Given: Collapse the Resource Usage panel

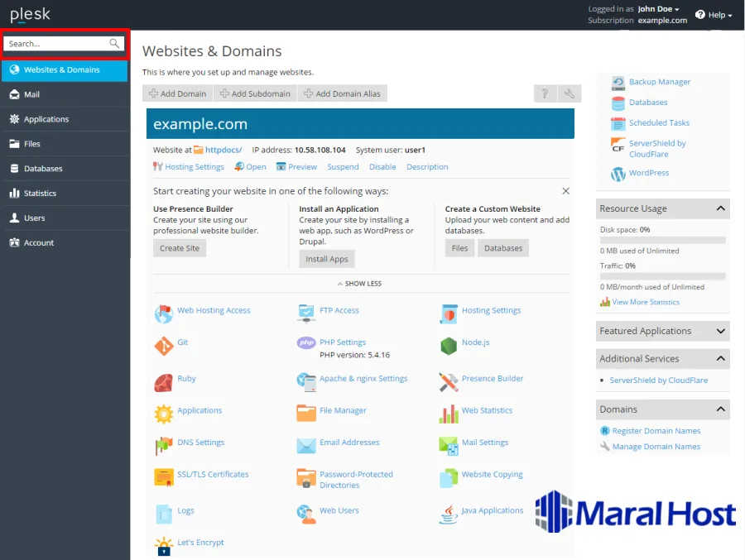Looking at the screenshot, I should click(x=720, y=208).
